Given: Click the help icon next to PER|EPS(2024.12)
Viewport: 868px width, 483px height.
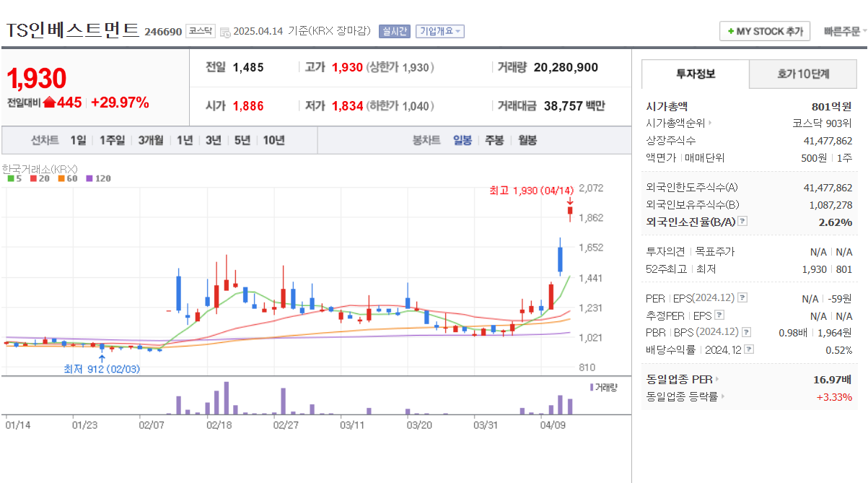Looking at the screenshot, I should [742, 297].
